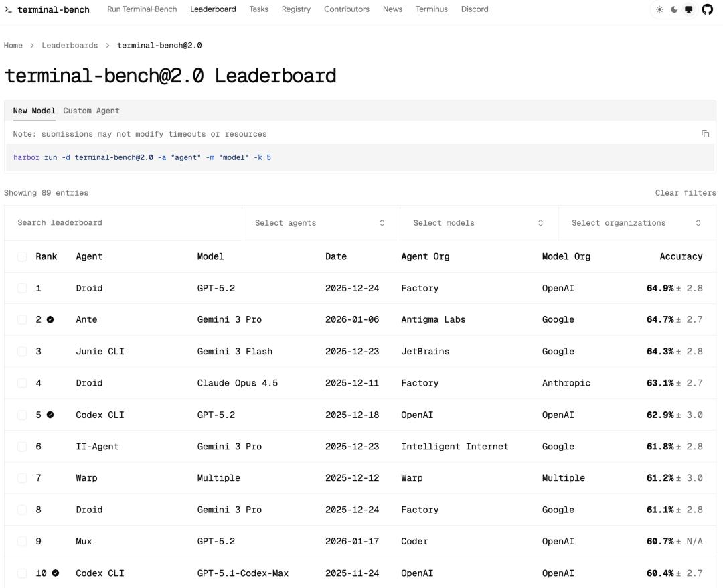Click verified badge next to rank 2

pyautogui.click(x=50, y=319)
